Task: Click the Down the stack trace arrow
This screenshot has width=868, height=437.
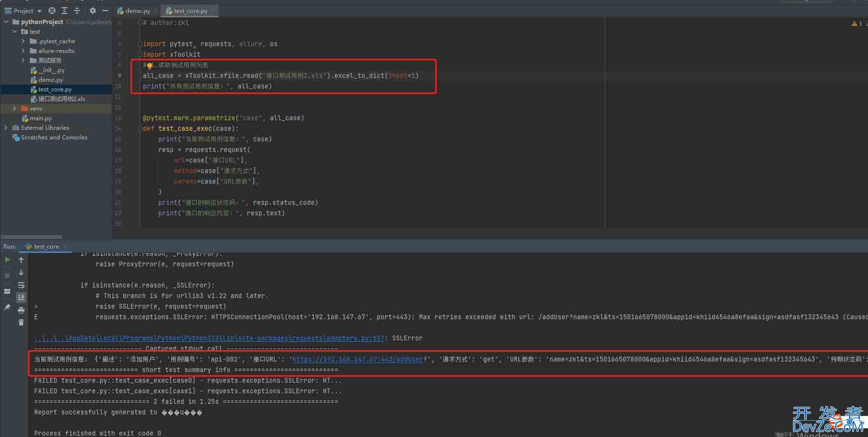Action: point(21,273)
